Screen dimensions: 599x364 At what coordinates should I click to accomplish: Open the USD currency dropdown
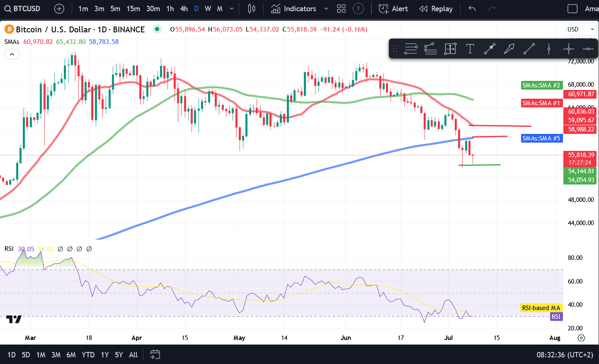[x=581, y=29]
